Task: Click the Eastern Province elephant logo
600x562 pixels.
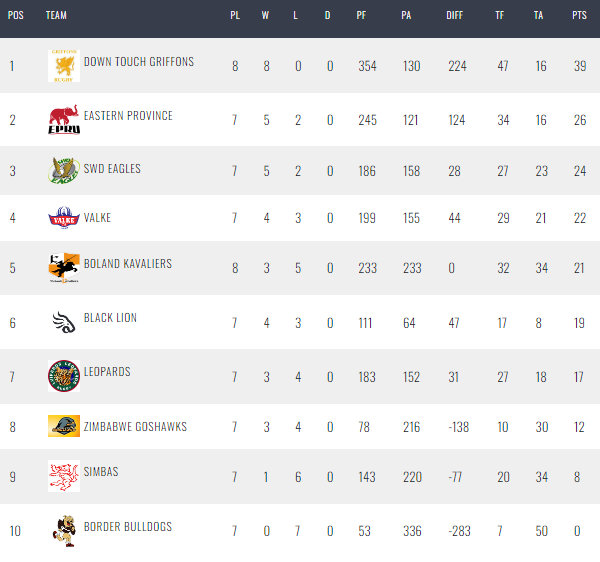Action: (x=64, y=120)
